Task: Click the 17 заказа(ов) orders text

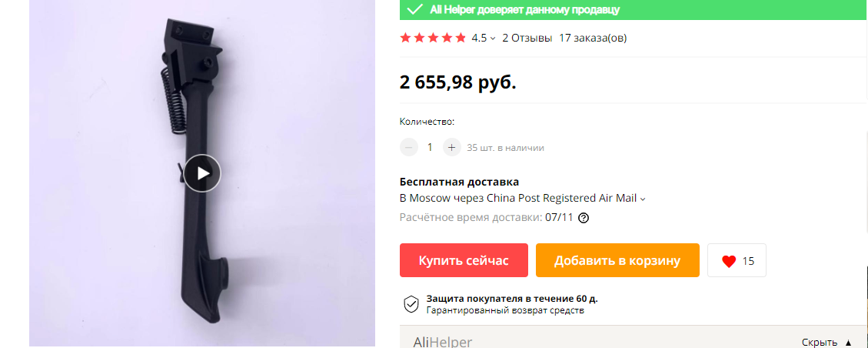Action: (x=593, y=38)
